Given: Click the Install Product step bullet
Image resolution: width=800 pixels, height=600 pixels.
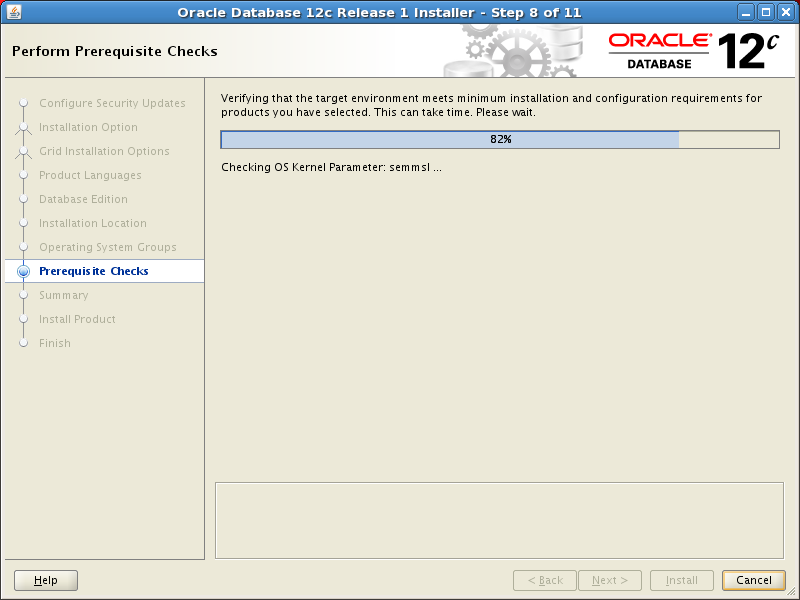Looking at the screenshot, I should tap(23, 319).
